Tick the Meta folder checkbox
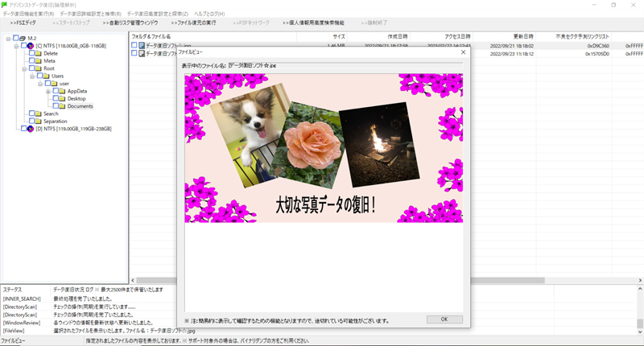 (x=31, y=60)
